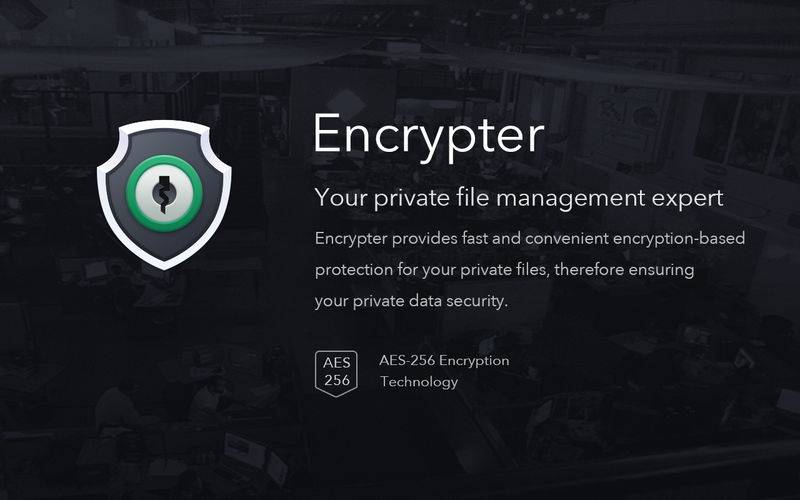Click the Encrypter shield logo

point(164,194)
